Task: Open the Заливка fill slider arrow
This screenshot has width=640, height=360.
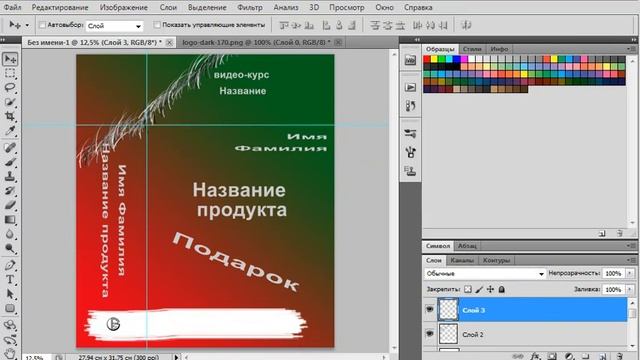Action: click(630, 289)
